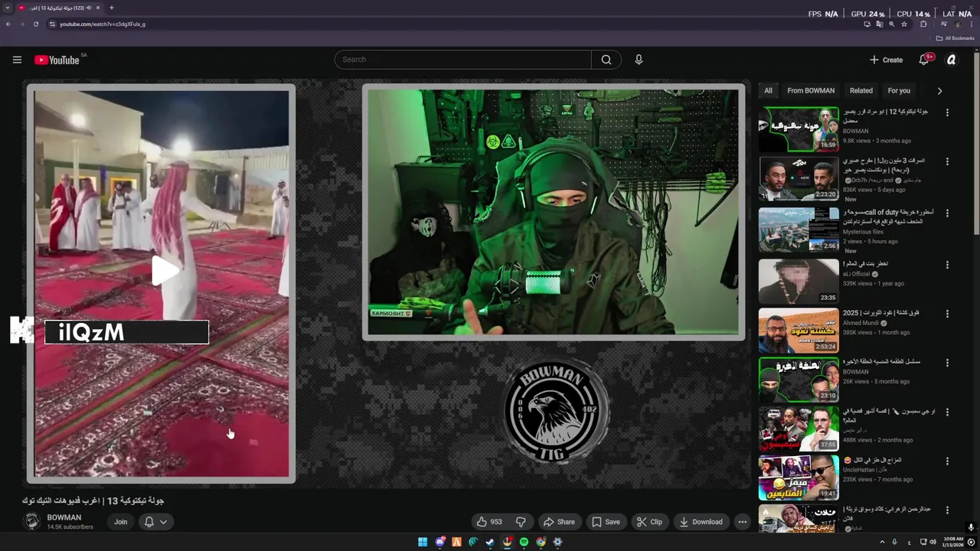
Task: Open the 19:41 UncleHattan thumbnail
Action: pyautogui.click(x=799, y=478)
